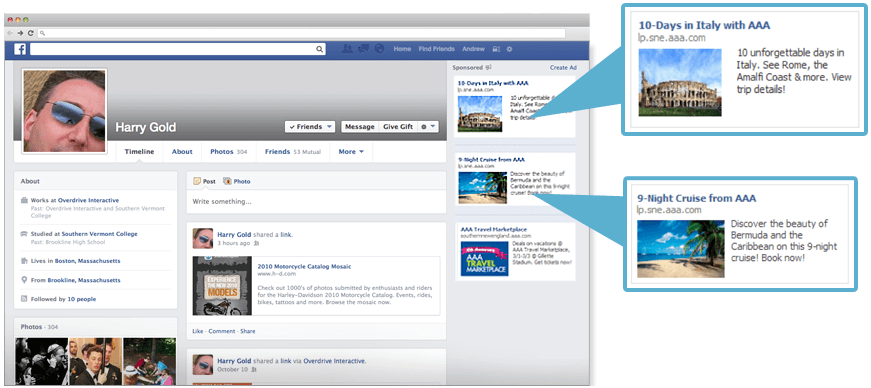The width and height of the screenshot is (871, 388).
Task: Open 2010 Motorcycle Catalog Mosaic link
Action: coord(304,266)
